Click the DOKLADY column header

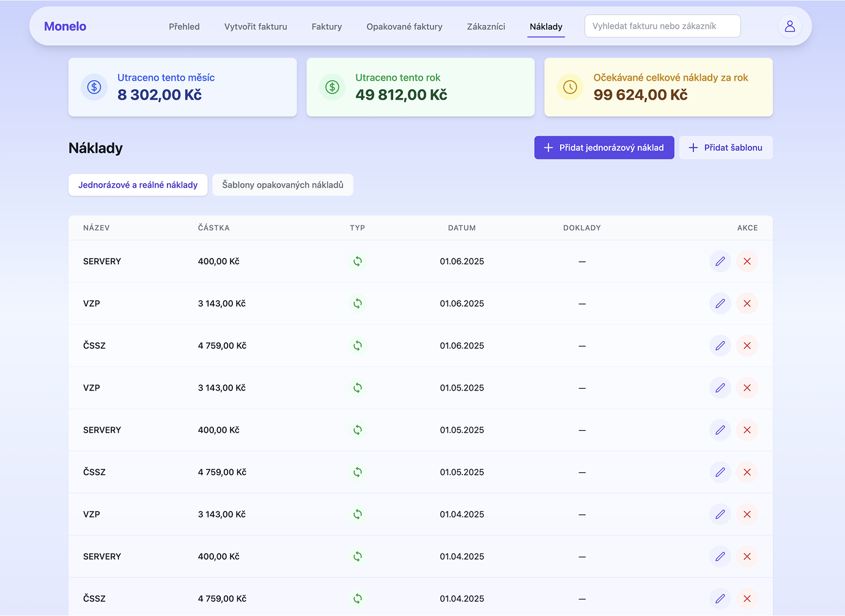[x=582, y=228]
